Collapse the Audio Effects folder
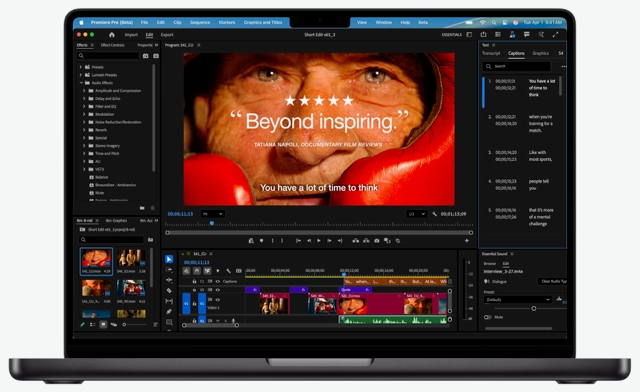The height and width of the screenshot is (392, 640). (x=81, y=83)
